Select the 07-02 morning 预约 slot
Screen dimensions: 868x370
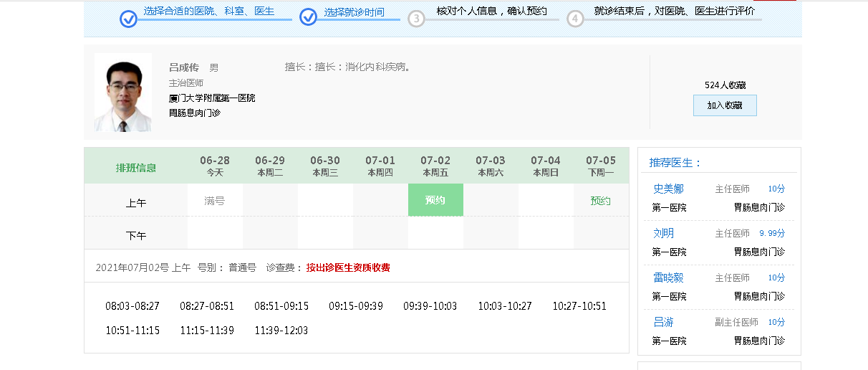pos(435,200)
